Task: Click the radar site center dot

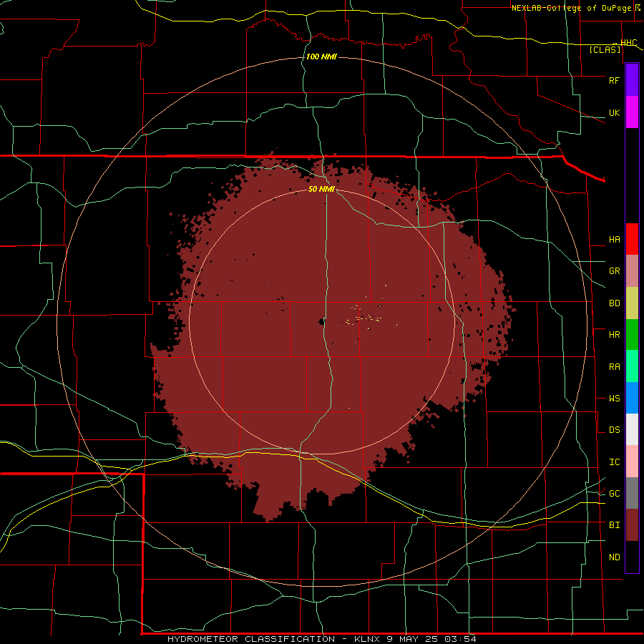Action: tap(321, 322)
